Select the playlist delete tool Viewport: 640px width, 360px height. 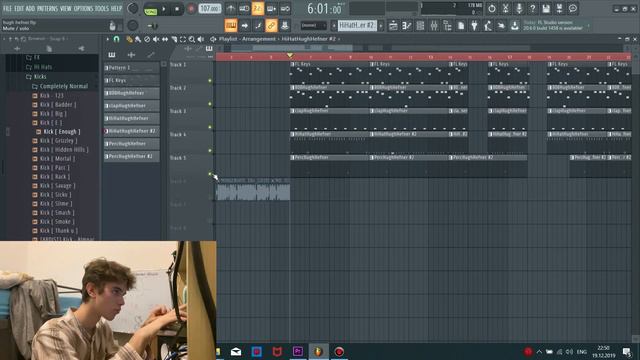click(147, 39)
